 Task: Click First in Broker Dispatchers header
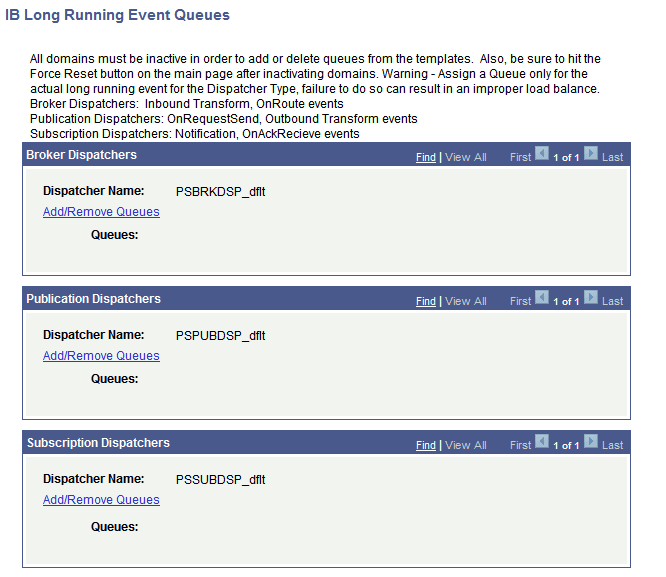tap(520, 157)
